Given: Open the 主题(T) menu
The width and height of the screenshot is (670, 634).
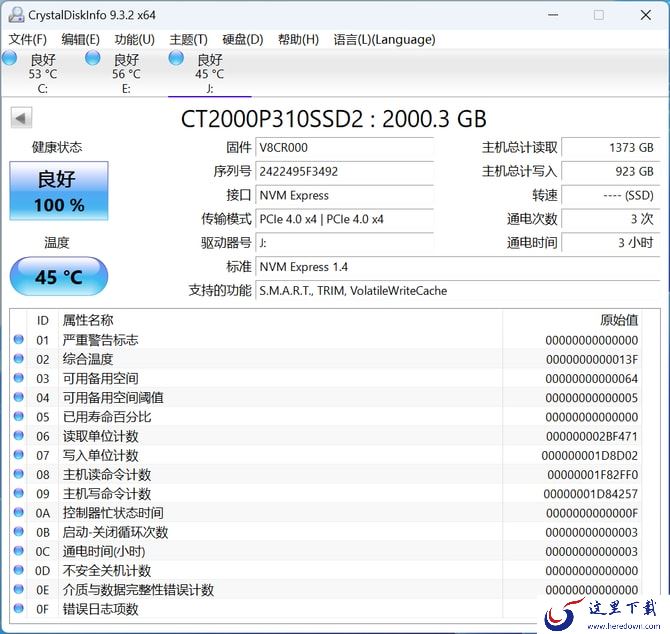Looking at the screenshot, I should pyautogui.click(x=188, y=40).
